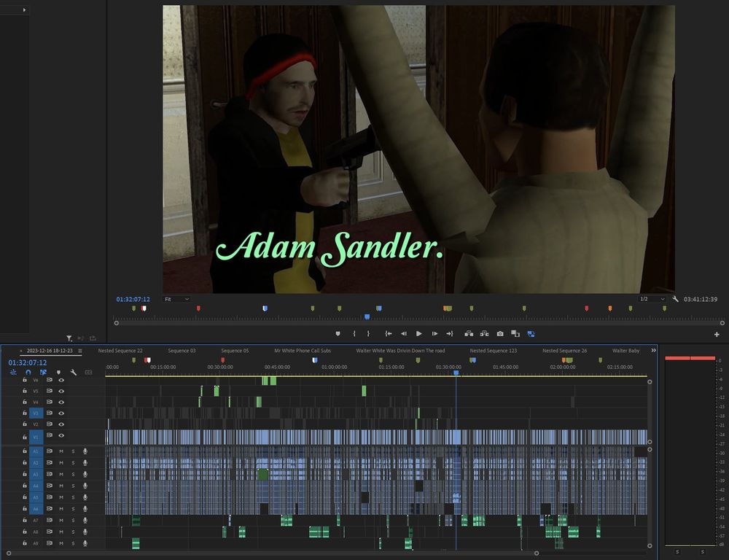Lock the V6 track
The width and height of the screenshot is (729, 560).
(x=25, y=380)
